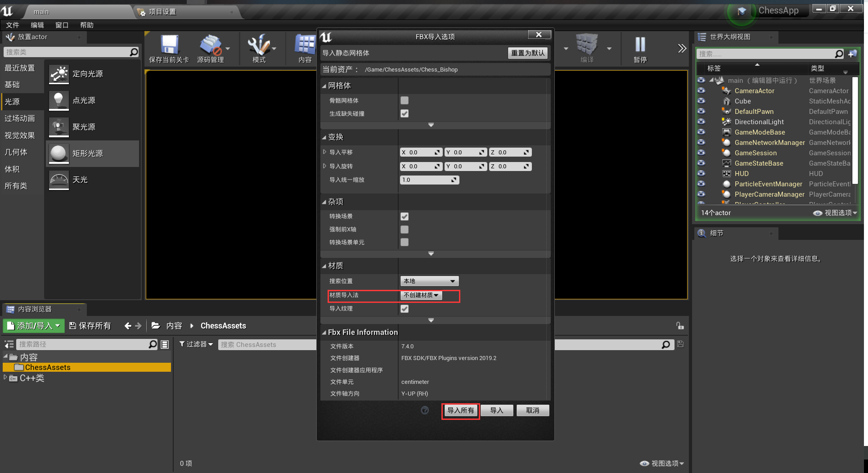
Task: Click the Save Current Level (保存当前关卡) icon
Action: tap(169, 45)
